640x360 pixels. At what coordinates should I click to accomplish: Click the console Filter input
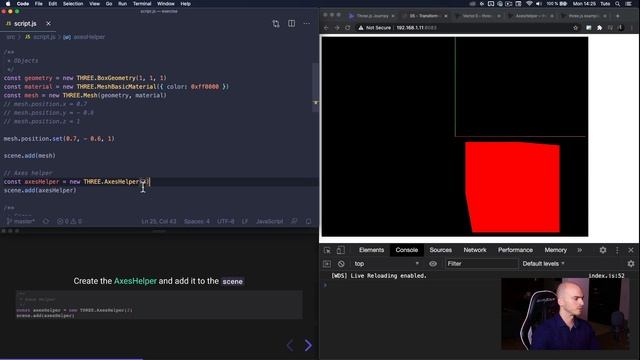481,264
